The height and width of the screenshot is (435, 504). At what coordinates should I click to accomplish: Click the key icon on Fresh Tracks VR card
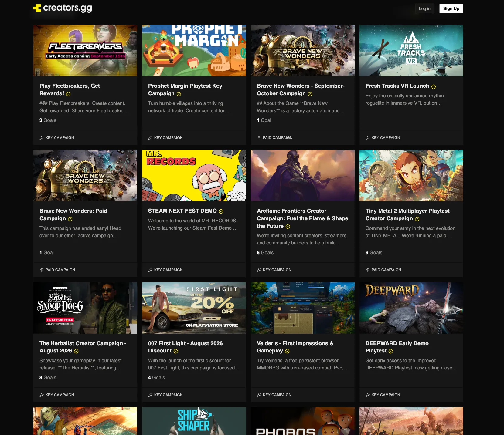pos(368,138)
